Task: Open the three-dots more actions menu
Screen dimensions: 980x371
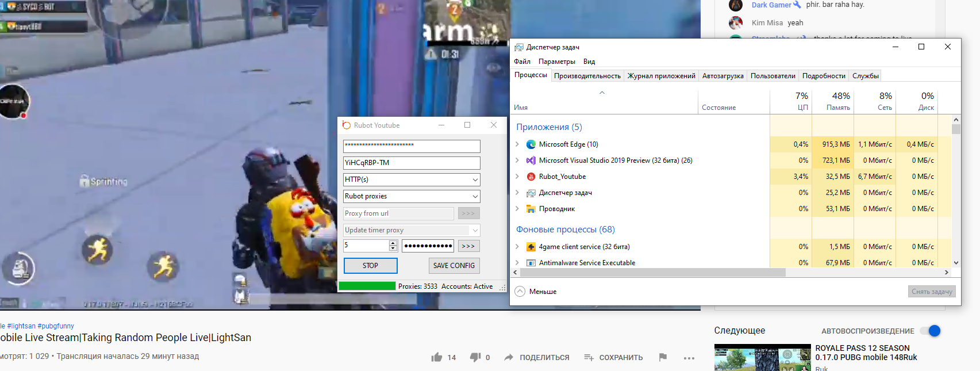Action: pos(689,358)
